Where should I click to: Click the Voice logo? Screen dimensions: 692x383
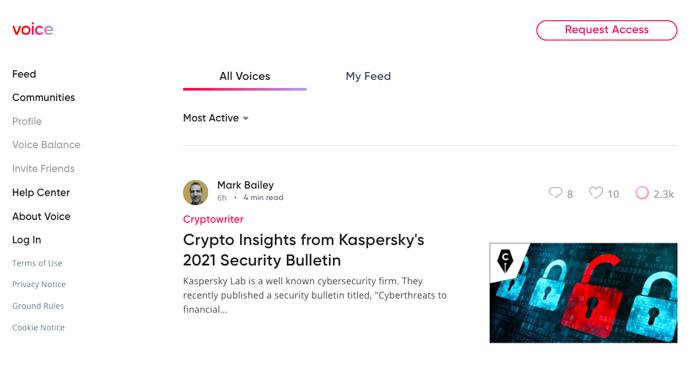33,30
